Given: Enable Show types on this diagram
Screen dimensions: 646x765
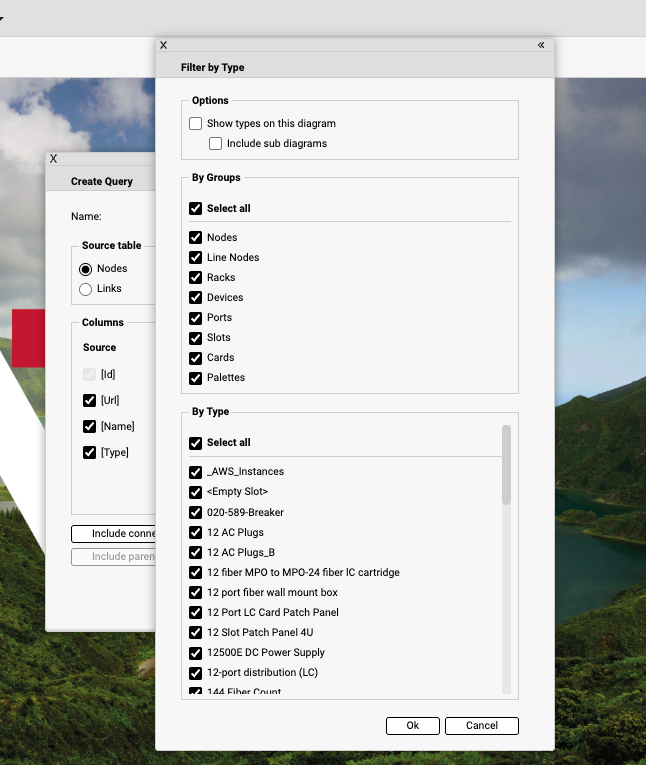Looking at the screenshot, I should (196, 124).
